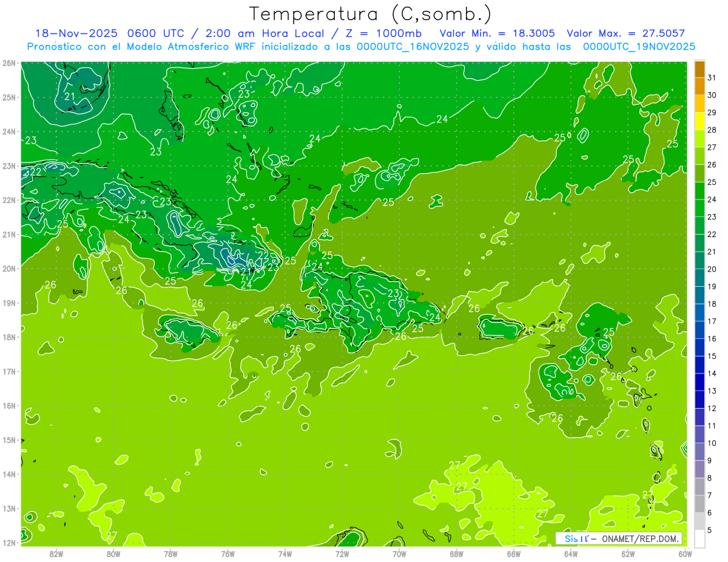Click the '82W' longitude axis label

[56, 554]
